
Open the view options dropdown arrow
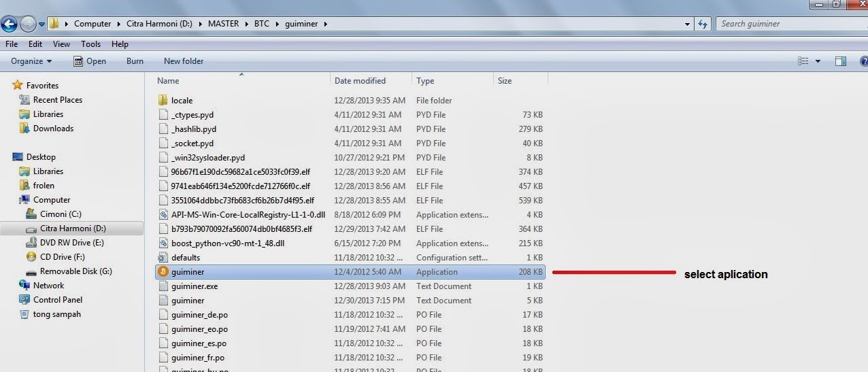point(818,61)
